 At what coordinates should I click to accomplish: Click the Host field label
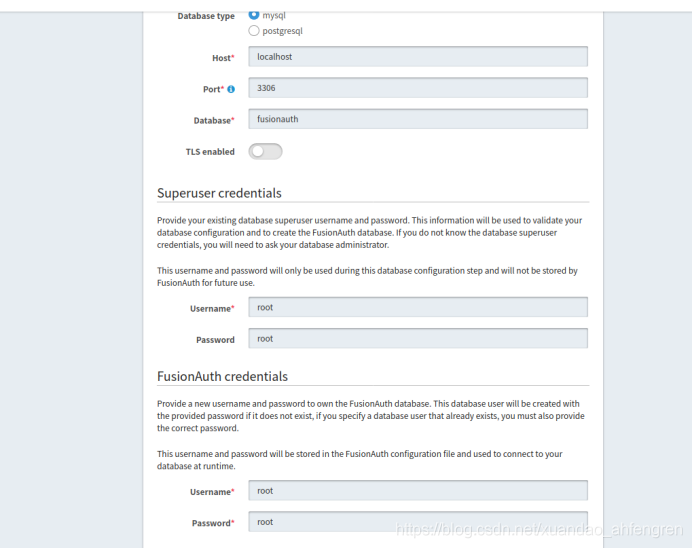[x=221, y=58]
